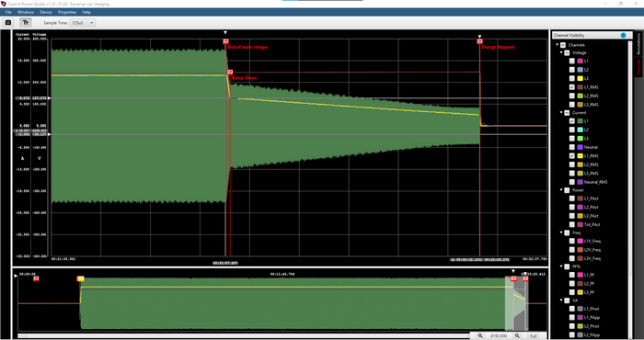
Task: Click the zoom value field showing 8192.000
Action: coord(500,336)
